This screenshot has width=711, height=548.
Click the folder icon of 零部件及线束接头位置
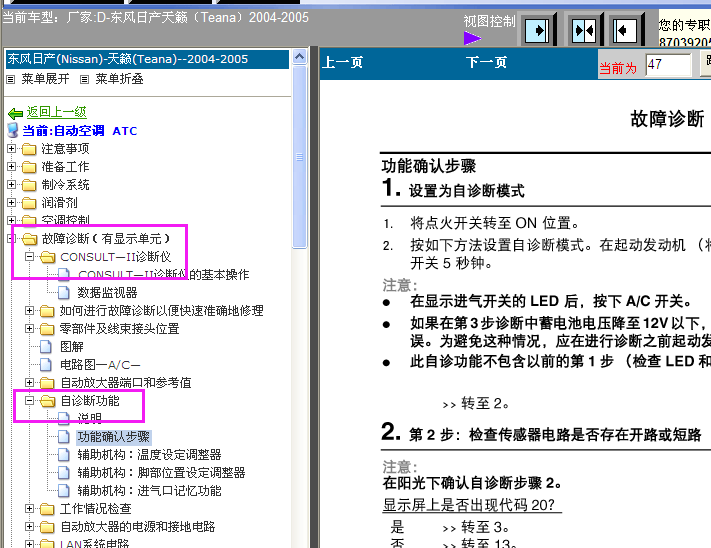pyautogui.click(x=47, y=329)
